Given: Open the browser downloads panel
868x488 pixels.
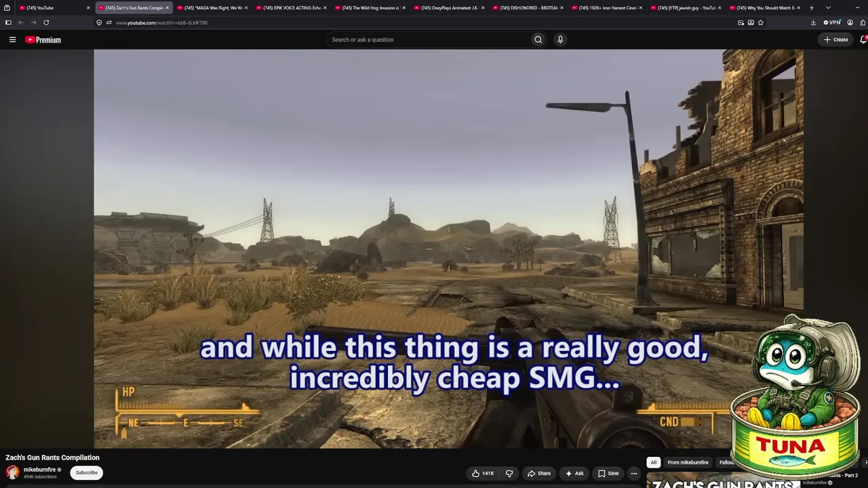Looking at the screenshot, I should pos(813,22).
